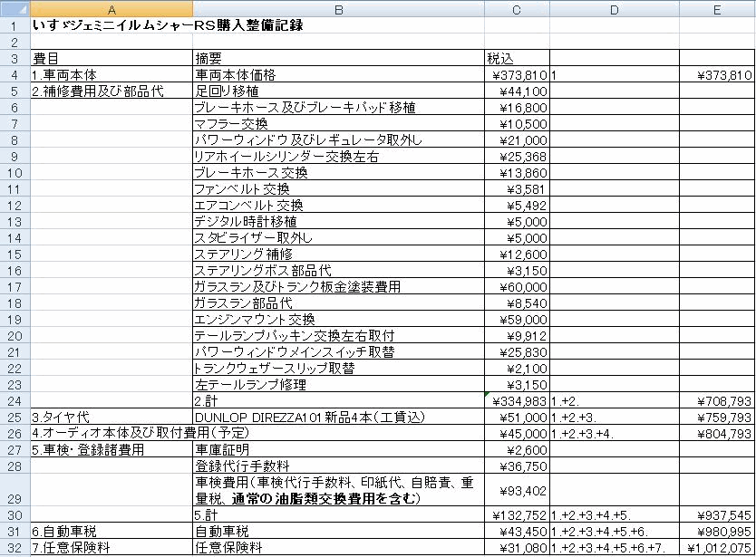Click cell トランクウェザースリップ取替

click(x=338, y=369)
